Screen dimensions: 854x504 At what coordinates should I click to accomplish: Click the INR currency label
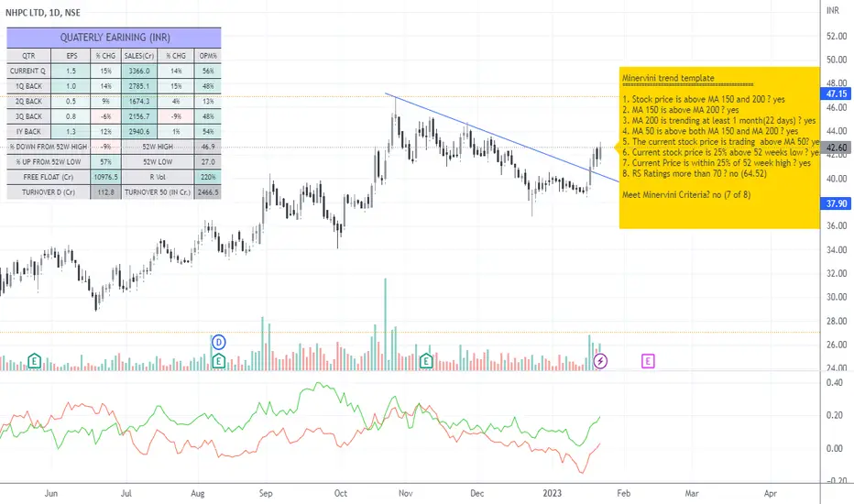click(x=833, y=10)
